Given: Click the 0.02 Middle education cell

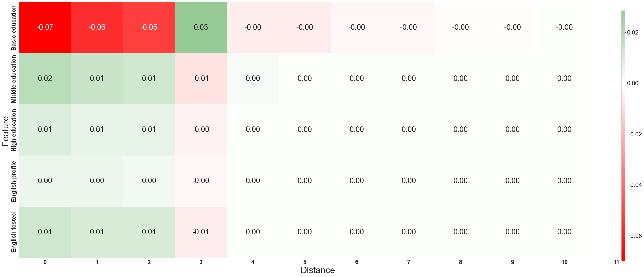Looking at the screenshot, I should (x=45, y=79).
